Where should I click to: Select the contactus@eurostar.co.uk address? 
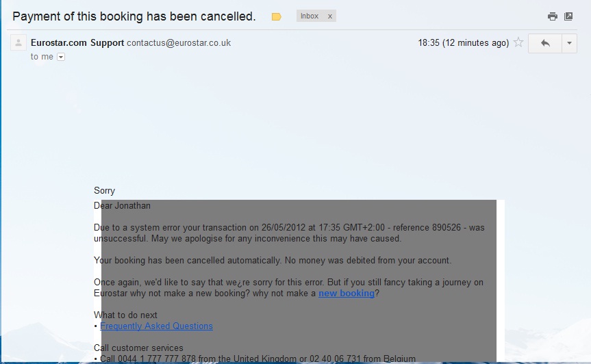click(179, 42)
